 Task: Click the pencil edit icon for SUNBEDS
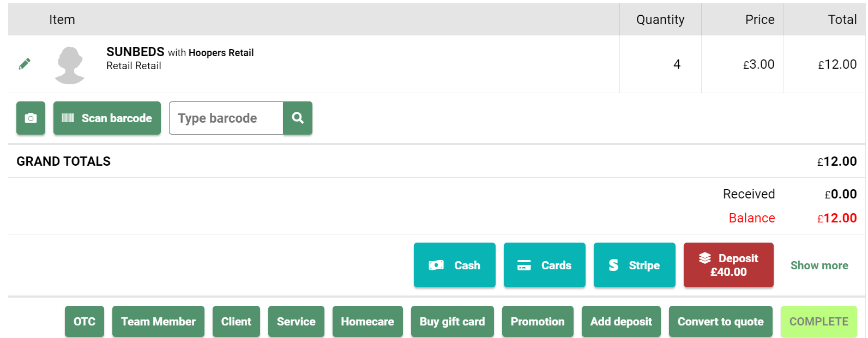coord(25,64)
